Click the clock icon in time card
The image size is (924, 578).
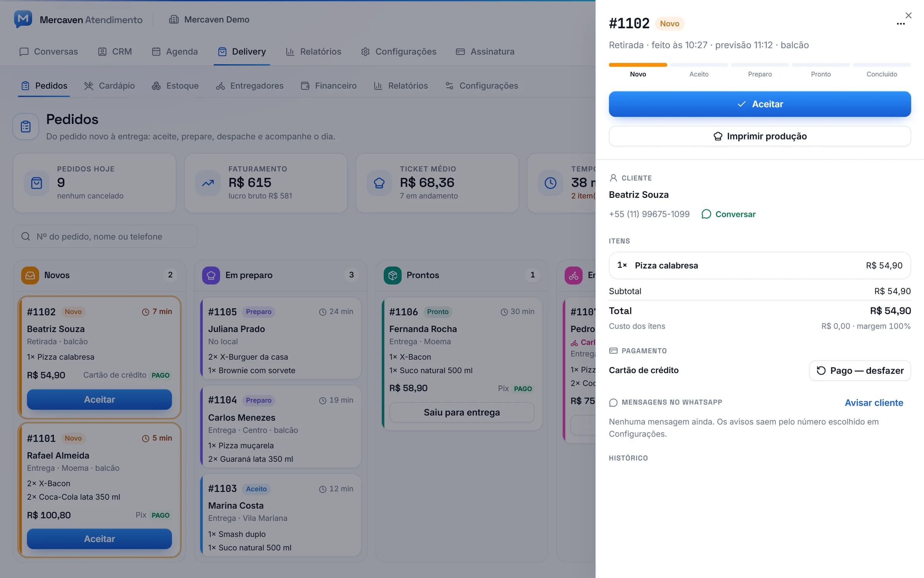point(551,183)
